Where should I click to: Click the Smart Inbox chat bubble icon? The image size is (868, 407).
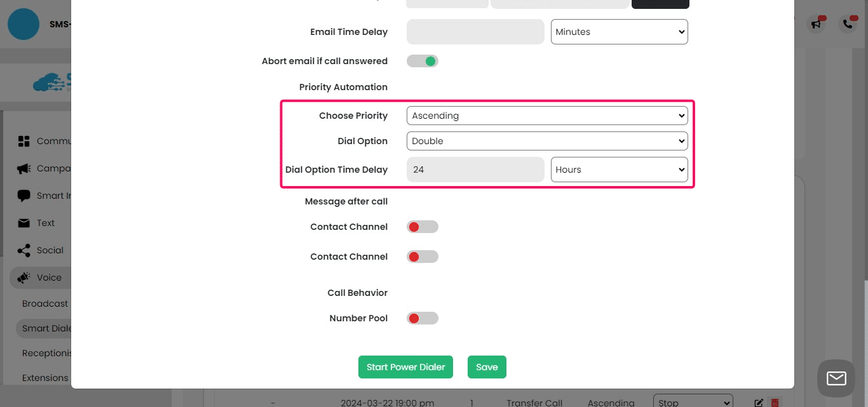pyautogui.click(x=24, y=196)
